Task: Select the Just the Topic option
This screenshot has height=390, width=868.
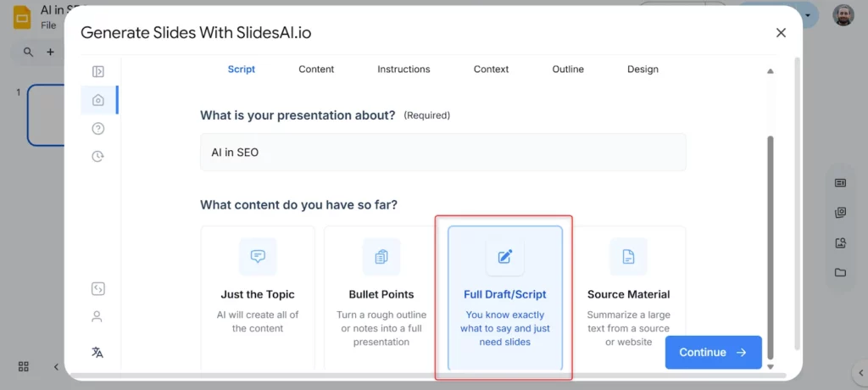Action: (x=258, y=297)
